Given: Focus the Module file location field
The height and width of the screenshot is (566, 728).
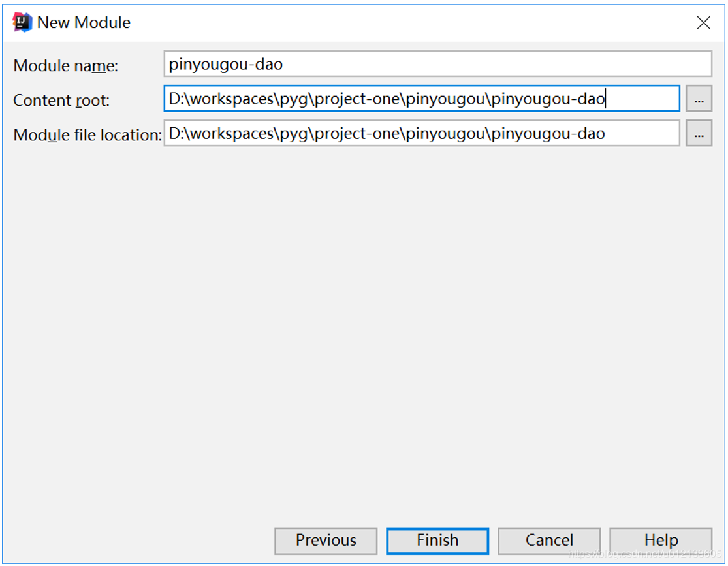Looking at the screenshot, I should pos(640,134).
